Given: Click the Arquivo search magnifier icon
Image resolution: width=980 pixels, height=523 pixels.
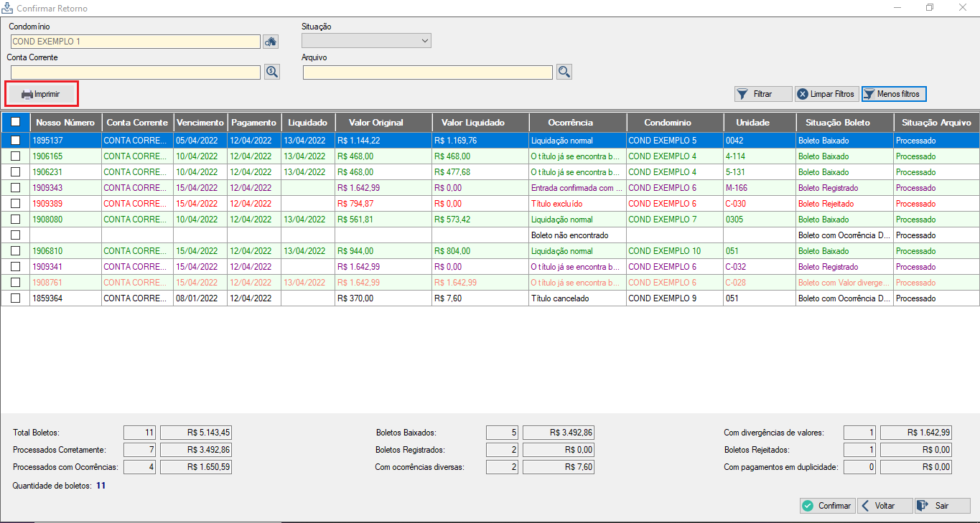Looking at the screenshot, I should pos(564,72).
